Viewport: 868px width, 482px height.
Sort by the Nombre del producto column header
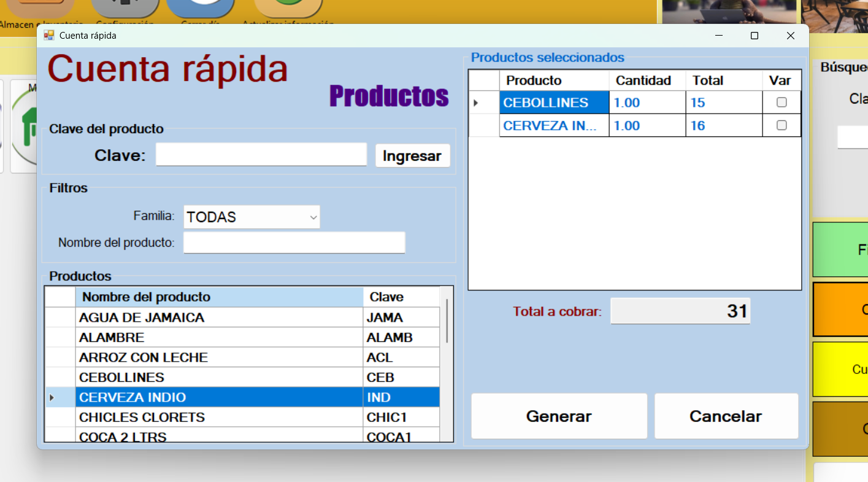tap(219, 297)
